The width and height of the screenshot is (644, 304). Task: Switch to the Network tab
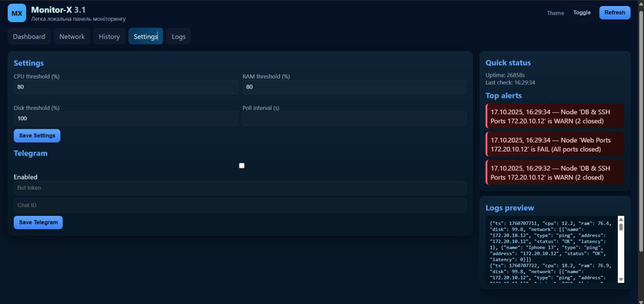click(x=72, y=36)
